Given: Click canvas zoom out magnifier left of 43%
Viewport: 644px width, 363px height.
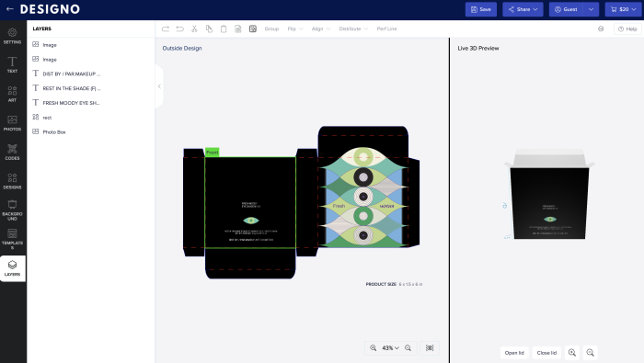Looking at the screenshot, I should (x=373, y=347).
